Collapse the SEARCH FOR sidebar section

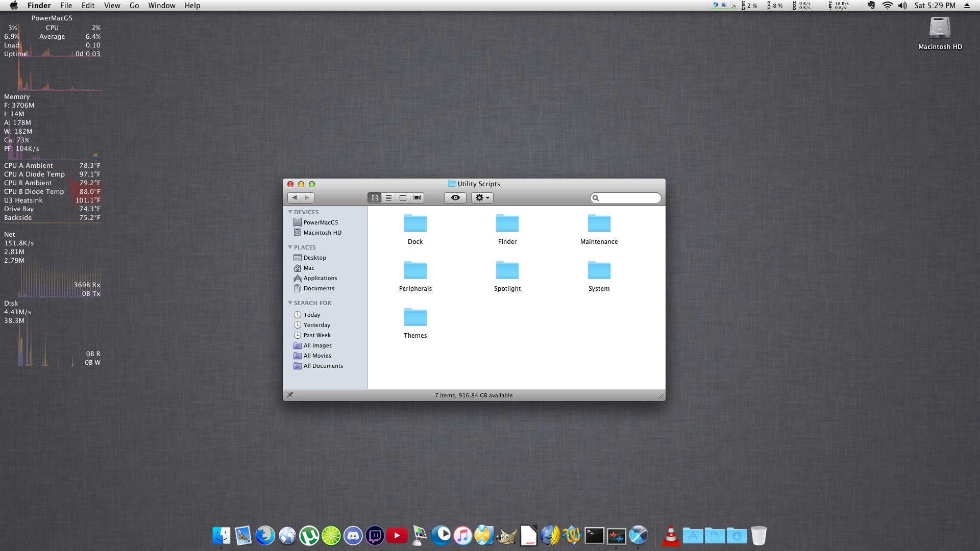tap(290, 303)
